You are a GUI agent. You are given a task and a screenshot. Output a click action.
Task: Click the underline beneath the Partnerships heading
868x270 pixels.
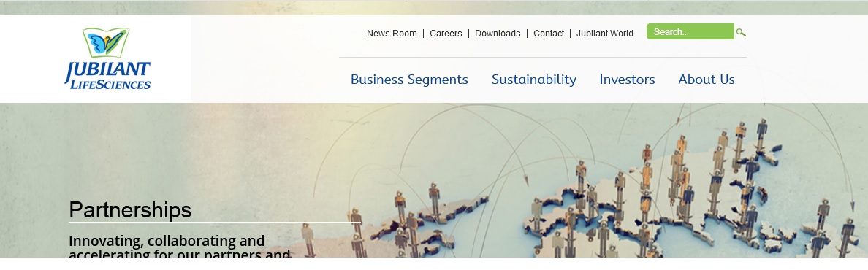tap(215, 223)
